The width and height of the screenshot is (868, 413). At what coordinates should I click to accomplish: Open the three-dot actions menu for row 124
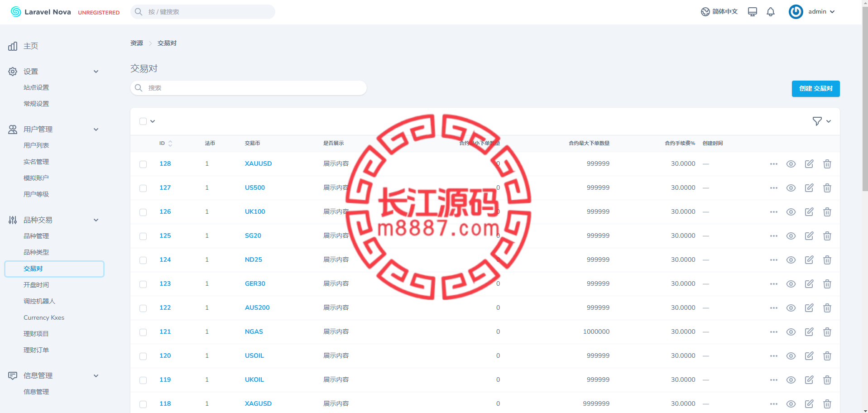tap(774, 260)
